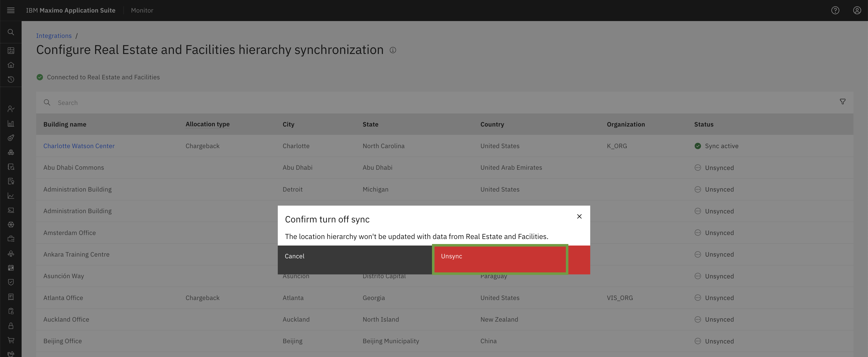Open the presentation screen sidebar icon

pos(11,210)
